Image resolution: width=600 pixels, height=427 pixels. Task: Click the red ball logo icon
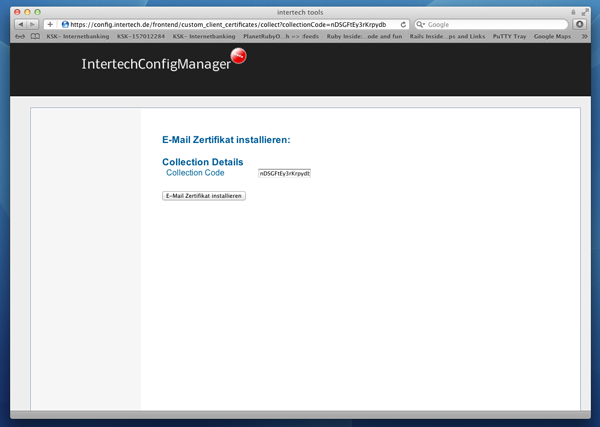[x=238, y=56]
